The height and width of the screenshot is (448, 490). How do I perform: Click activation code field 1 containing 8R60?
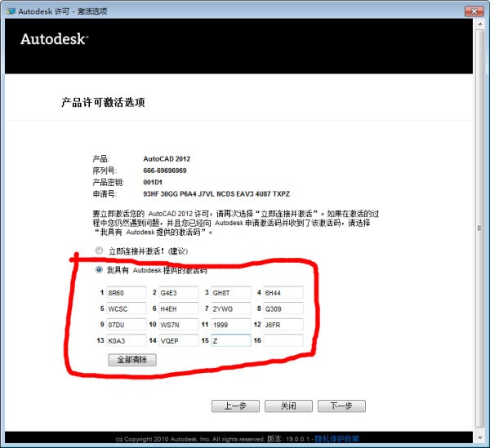(126, 292)
